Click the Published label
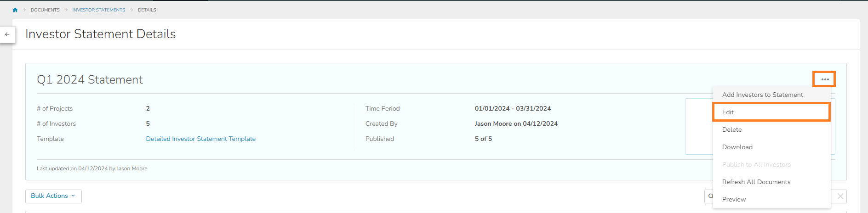The image size is (868, 213). coord(380,139)
